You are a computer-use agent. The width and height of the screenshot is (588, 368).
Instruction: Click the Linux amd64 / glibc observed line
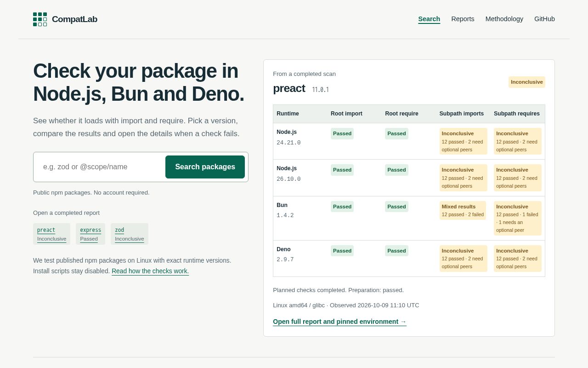pyautogui.click(x=346, y=305)
